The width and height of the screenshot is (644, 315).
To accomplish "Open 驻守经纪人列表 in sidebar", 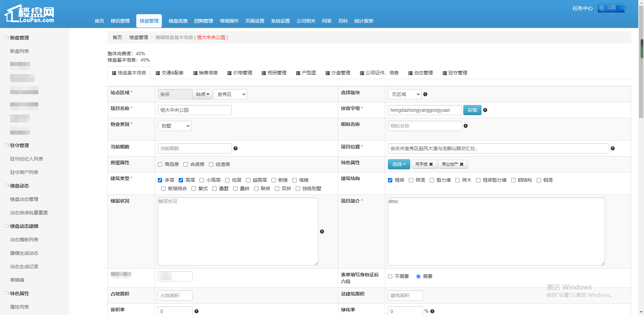I will click(27, 159).
